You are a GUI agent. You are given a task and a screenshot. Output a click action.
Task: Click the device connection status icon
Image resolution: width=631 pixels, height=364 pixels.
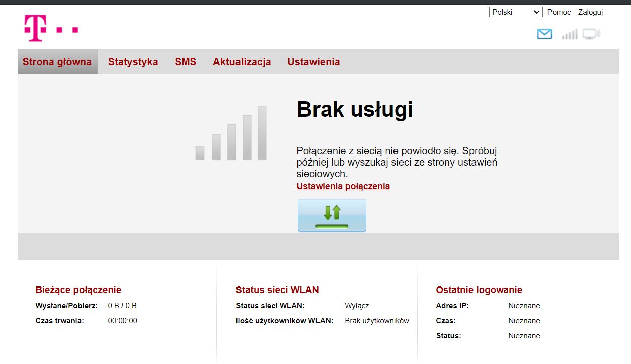pos(591,33)
